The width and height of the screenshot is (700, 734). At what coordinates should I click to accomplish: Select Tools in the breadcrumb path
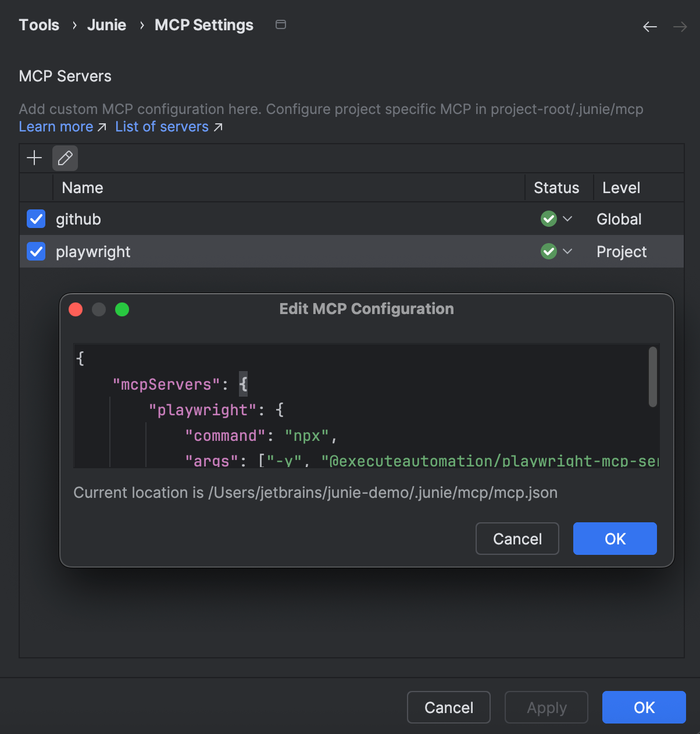coord(38,25)
